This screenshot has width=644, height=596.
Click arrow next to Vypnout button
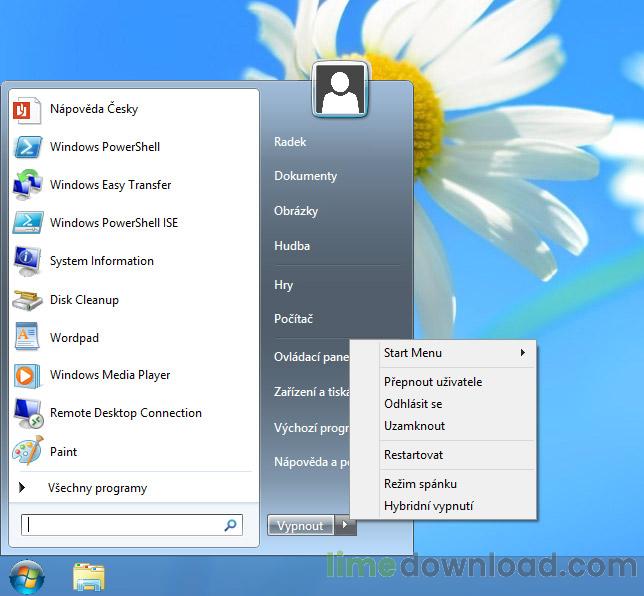345,525
